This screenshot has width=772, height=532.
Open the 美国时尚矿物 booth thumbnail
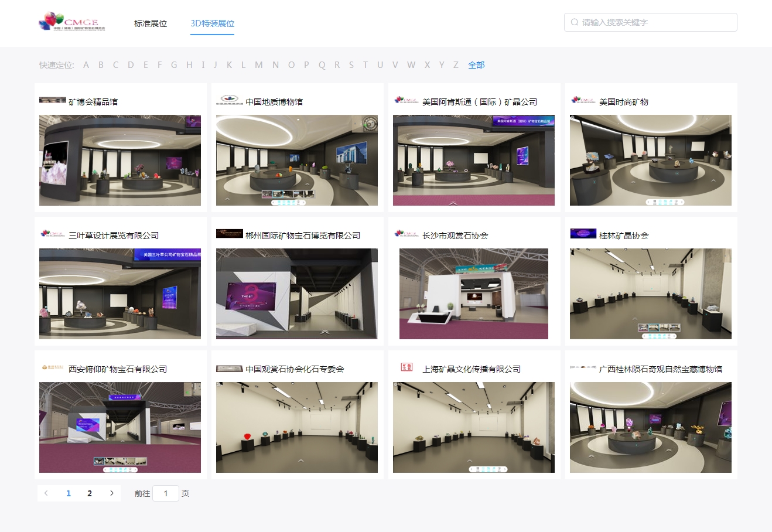click(650, 161)
